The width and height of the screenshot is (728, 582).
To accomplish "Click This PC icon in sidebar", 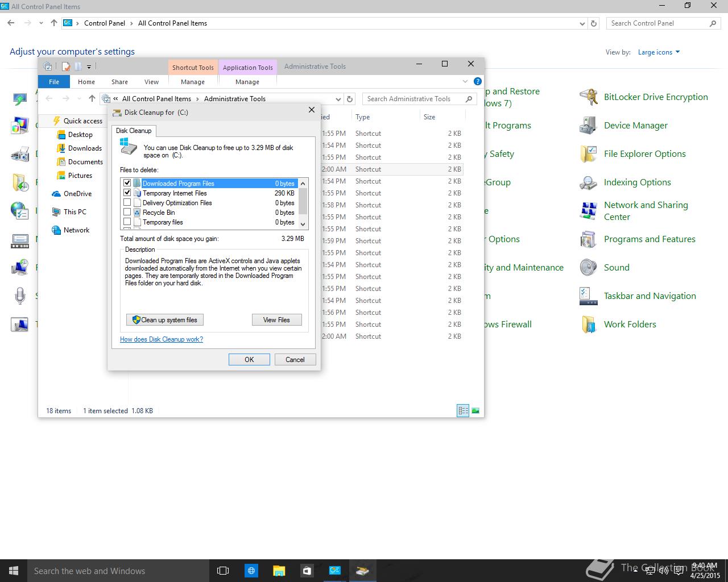I will pyautogui.click(x=56, y=212).
